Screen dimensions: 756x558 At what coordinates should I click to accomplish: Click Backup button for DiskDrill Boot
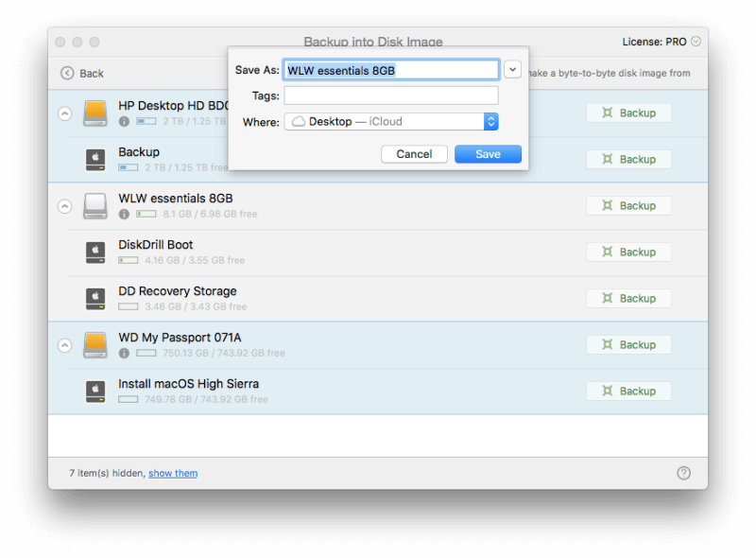[628, 252]
